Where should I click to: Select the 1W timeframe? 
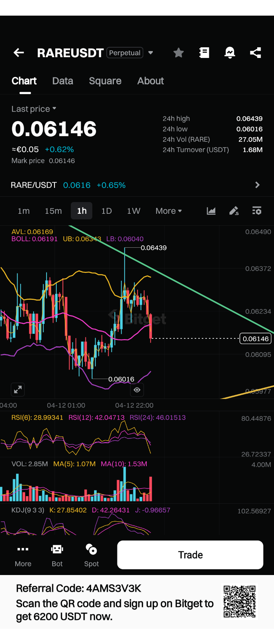pos(133,211)
